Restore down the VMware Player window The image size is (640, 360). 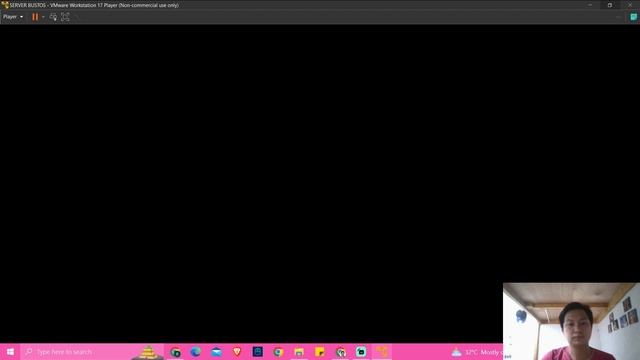click(610, 5)
